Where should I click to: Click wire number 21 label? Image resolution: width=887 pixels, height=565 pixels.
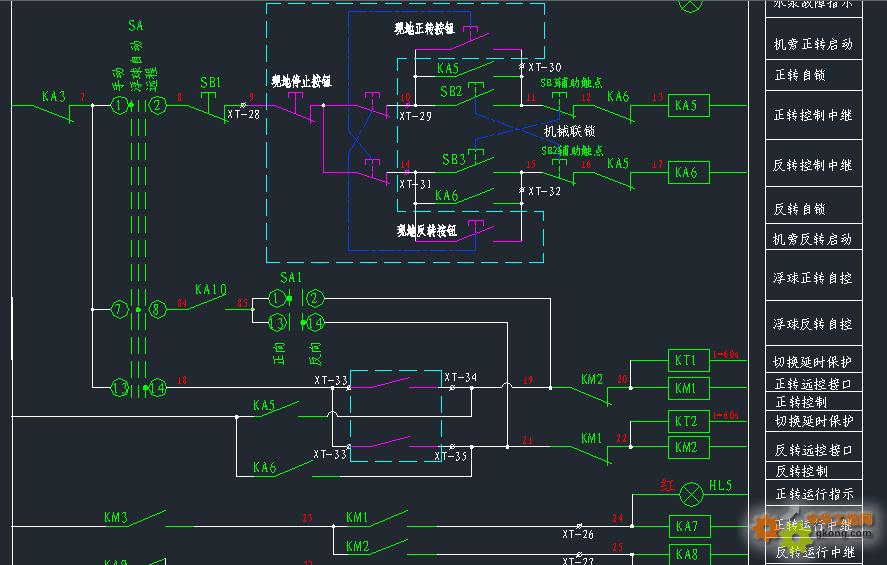(x=527, y=440)
